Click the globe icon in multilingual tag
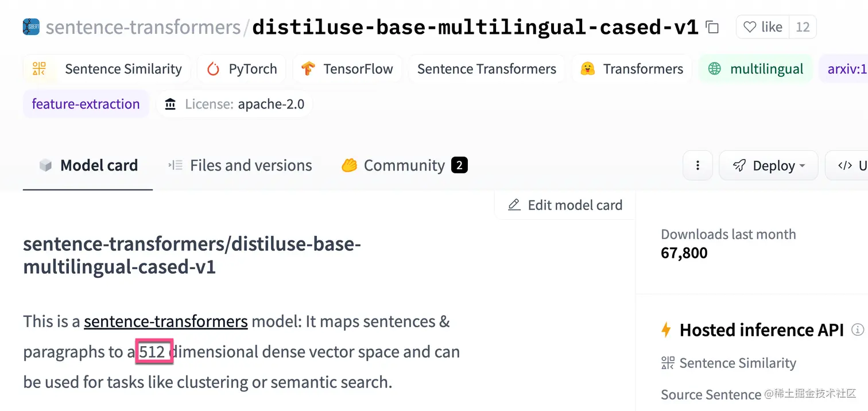Image resolution: width=868 pixels, height=411 pixels. pos(714,69)
